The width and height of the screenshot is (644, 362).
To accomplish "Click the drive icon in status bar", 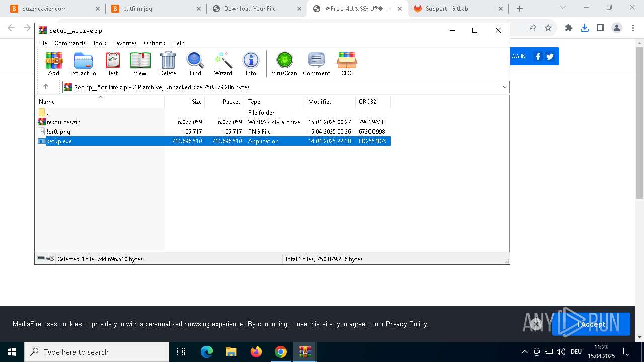I will [x=41, y=259].
